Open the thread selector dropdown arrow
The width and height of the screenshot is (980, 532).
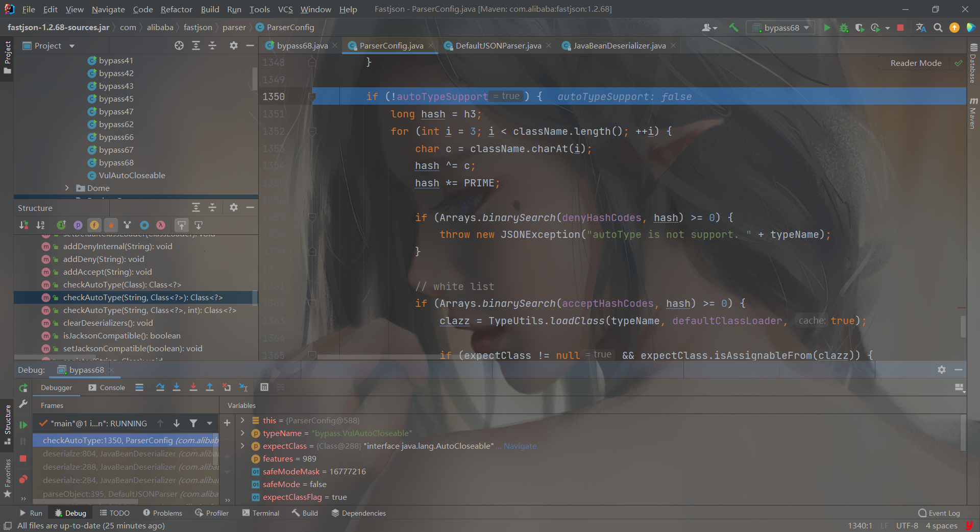[x=209, y=423]
